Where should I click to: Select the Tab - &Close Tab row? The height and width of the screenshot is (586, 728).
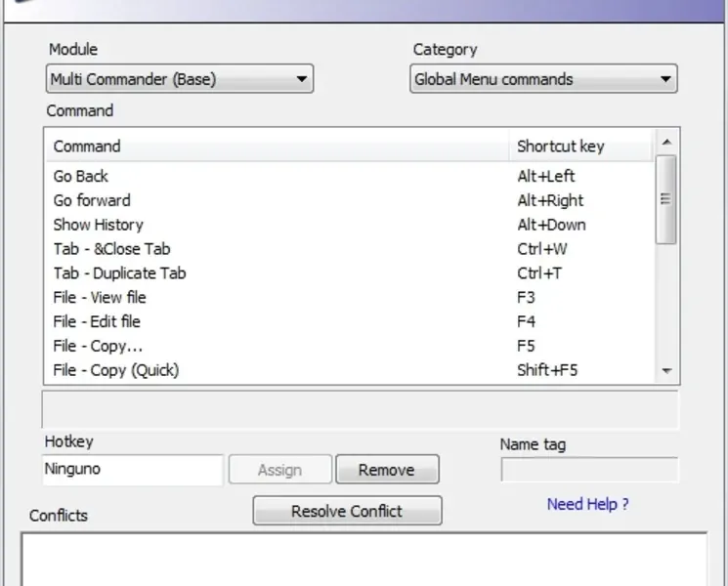click(112, 249)
